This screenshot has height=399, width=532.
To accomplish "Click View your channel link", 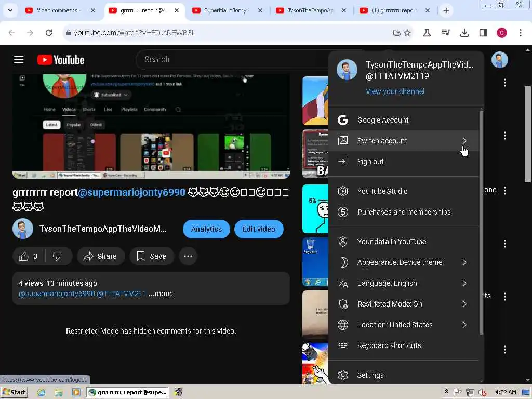I will [x=395, y=91].
